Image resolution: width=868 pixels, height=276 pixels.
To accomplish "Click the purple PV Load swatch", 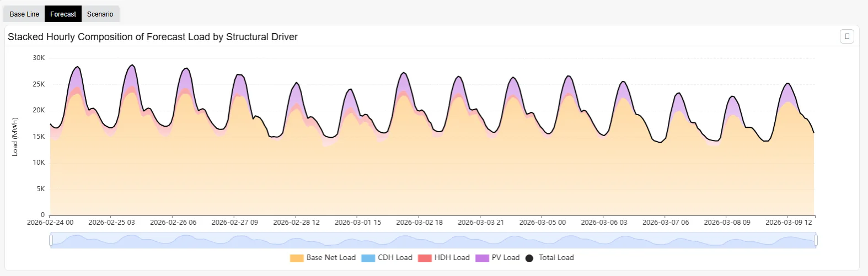I will [x=483, y=258].
